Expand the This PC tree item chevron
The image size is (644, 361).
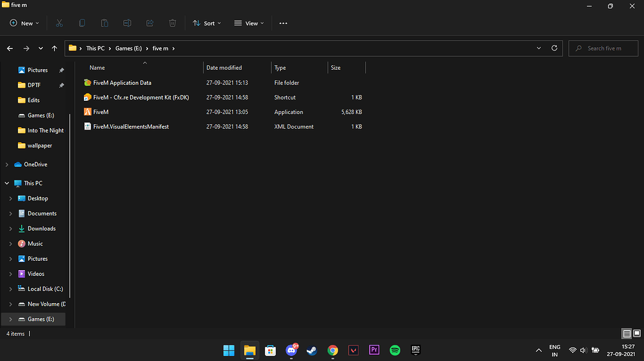(7, 183)
